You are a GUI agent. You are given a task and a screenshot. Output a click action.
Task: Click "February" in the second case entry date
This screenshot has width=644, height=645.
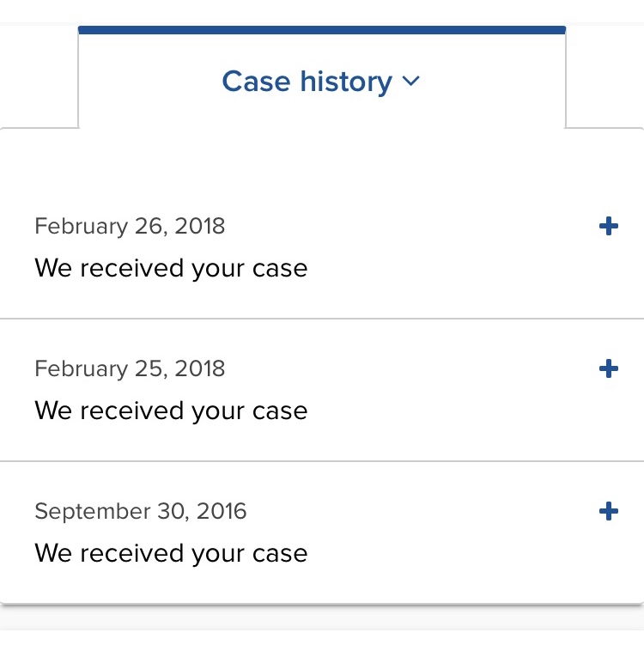[x=81, y=369]
